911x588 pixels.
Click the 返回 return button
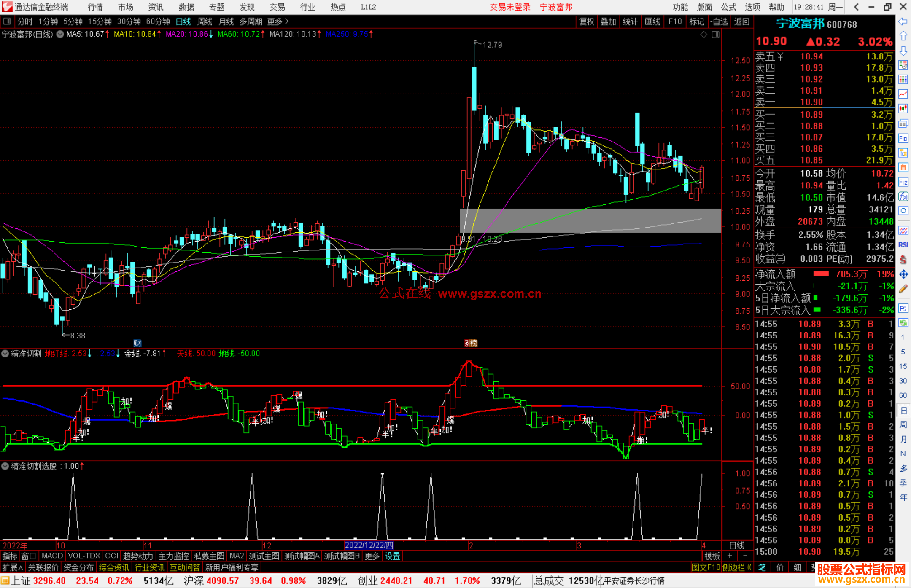pyautogui.click(x=741, y=21)
